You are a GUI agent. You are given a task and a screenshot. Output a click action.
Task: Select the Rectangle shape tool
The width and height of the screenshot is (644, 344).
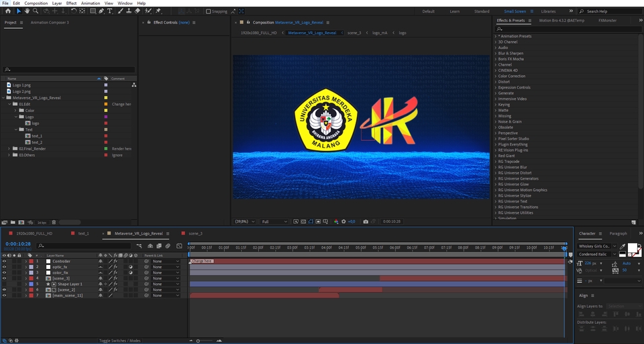coord(93,11)
